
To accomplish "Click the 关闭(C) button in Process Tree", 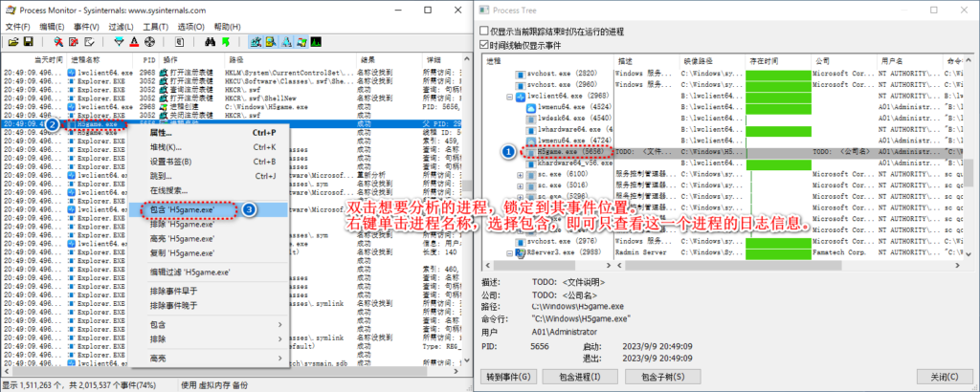I will click(945, 377).
